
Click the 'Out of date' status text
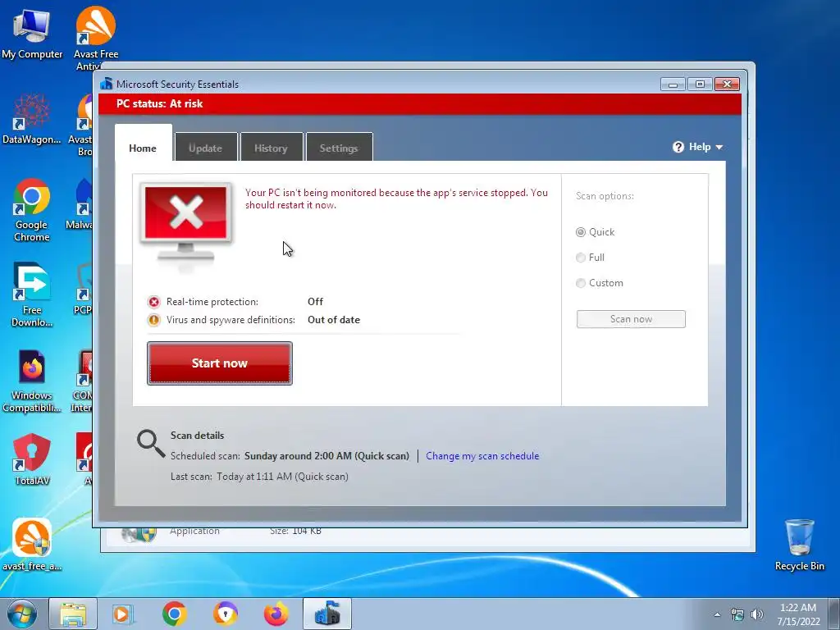point(334,320)
